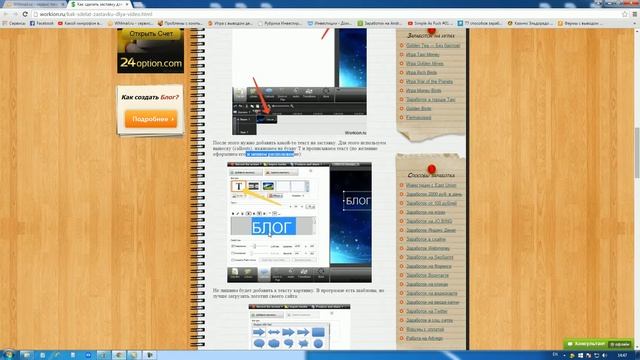Open the 'Игра Money Birds' sidebar link
640x360 pixels.
tap(423, 90)
